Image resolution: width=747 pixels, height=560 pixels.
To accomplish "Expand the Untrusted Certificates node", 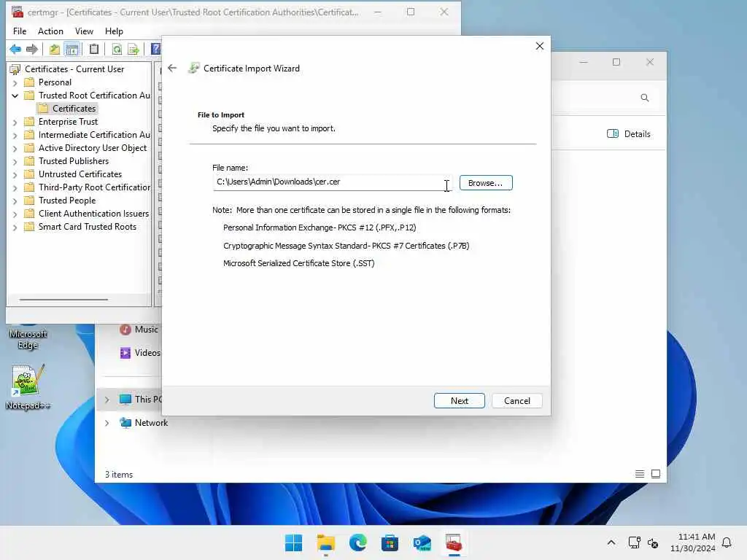I will [x=15, y=175].
